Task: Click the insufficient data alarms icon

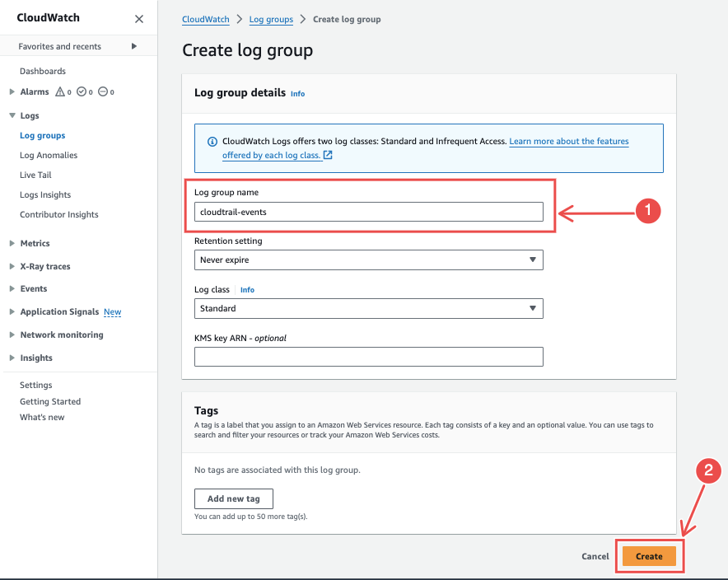Action: point(104,91)
